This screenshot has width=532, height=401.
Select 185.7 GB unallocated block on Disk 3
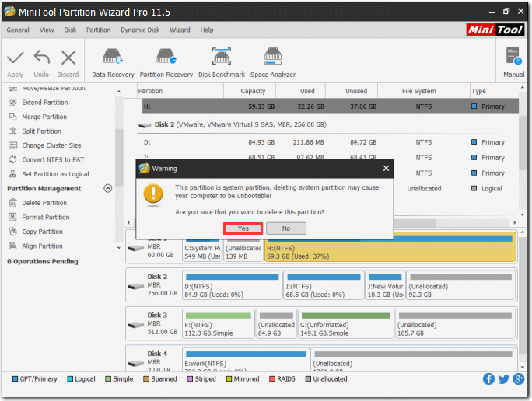pos(455,324)
